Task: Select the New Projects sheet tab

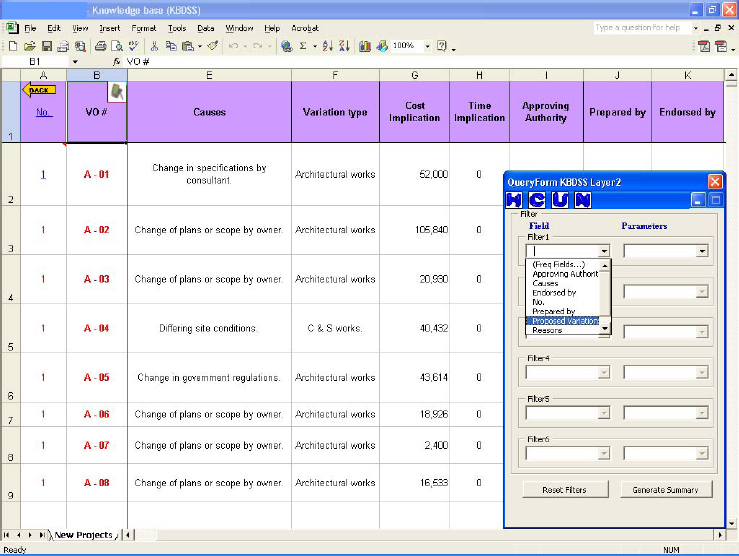Action: [x=83, y=535]
